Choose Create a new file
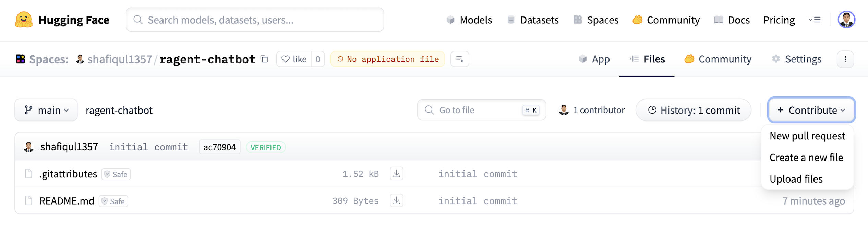Image resolution: width=868 pixels, height=243 pixels. (x=806, y=158)
